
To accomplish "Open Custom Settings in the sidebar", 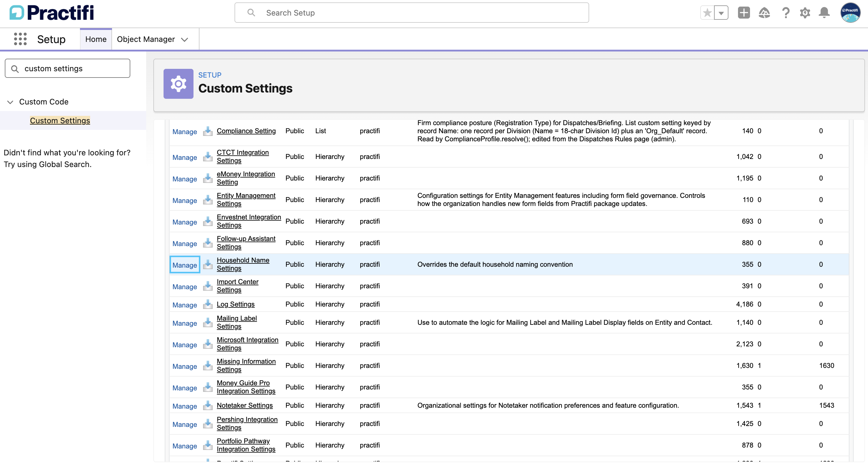I will 60,120.
